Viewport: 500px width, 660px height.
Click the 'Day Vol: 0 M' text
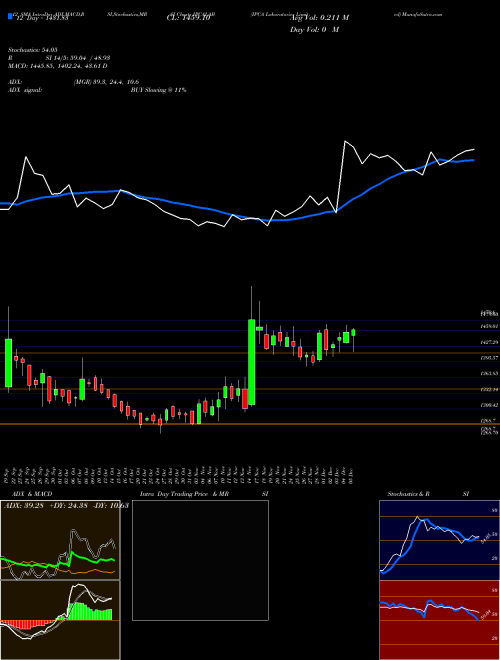(314, 30)
